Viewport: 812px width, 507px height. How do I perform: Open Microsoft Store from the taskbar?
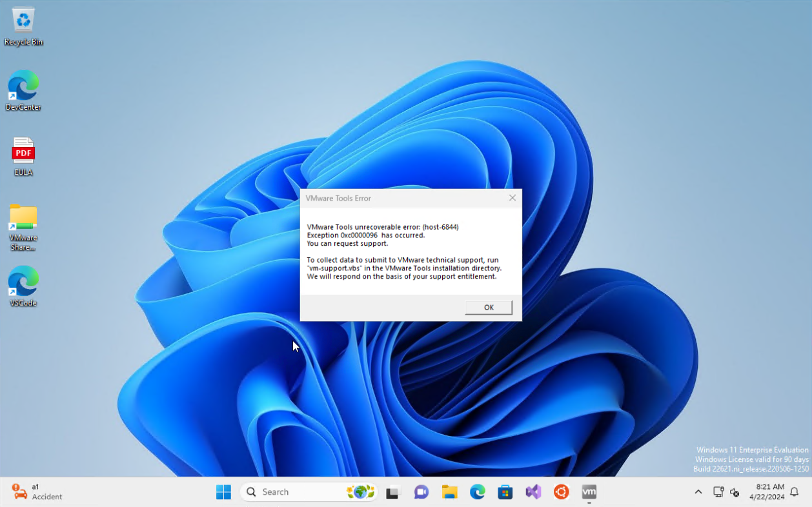click(x=505, y=492)
